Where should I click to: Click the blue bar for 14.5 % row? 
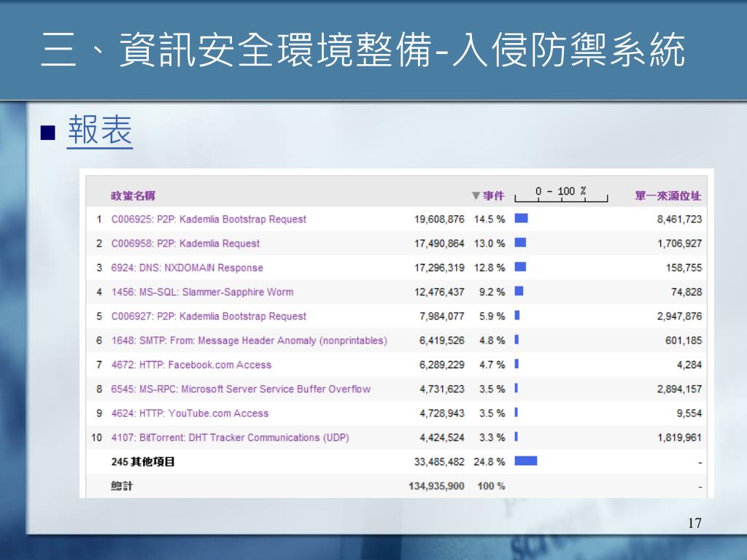point(521,218)
